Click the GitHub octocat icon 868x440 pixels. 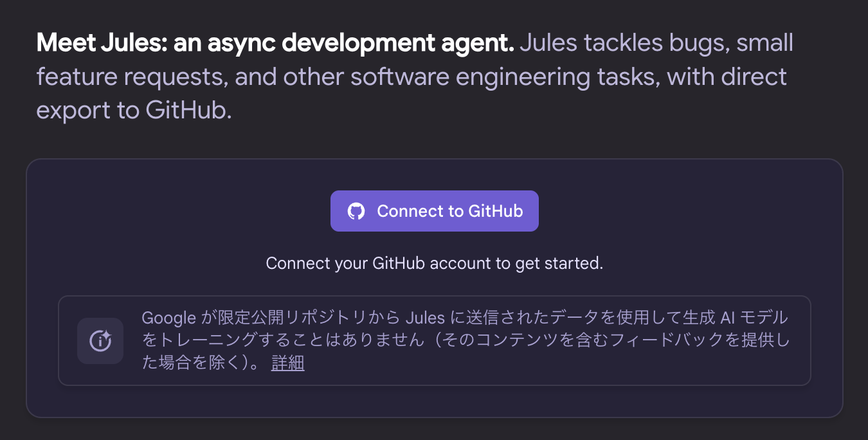point(356,211)
